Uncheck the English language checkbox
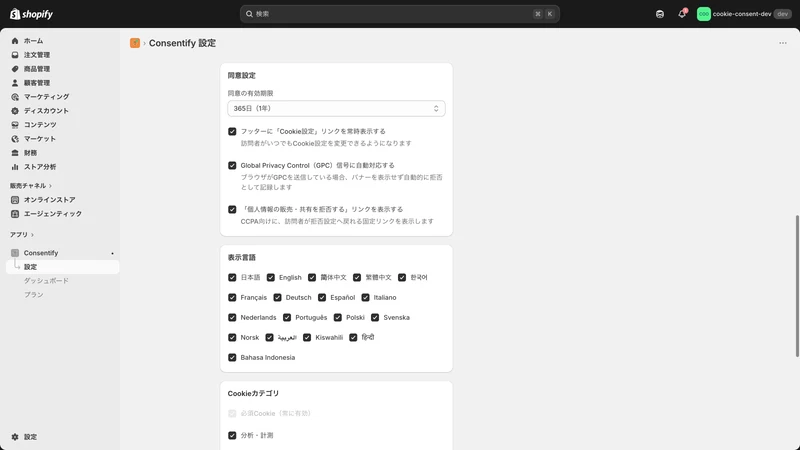The image size is (800, 450). [x=270, y=277]
